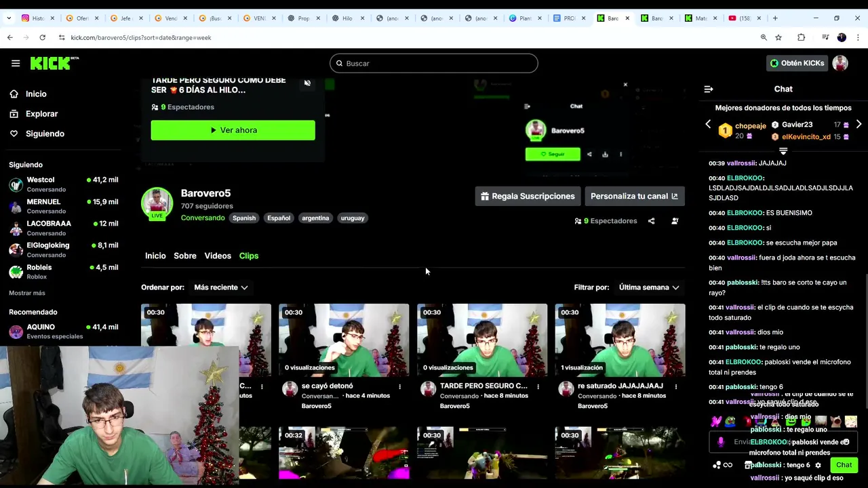Click chopeaje in top donors
The width and height of the screenshot is (868, 488).
click(x=750, y=125)
